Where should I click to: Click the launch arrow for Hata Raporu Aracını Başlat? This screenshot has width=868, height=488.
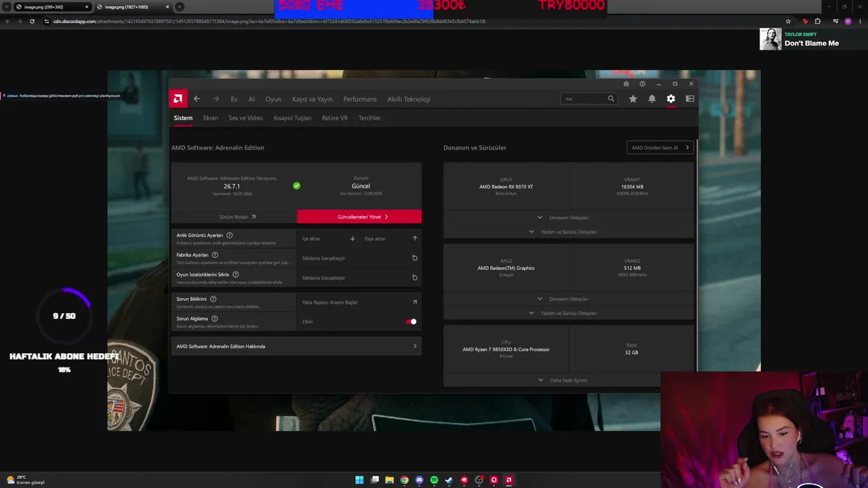pyautogui.click(x=414, y=302)
